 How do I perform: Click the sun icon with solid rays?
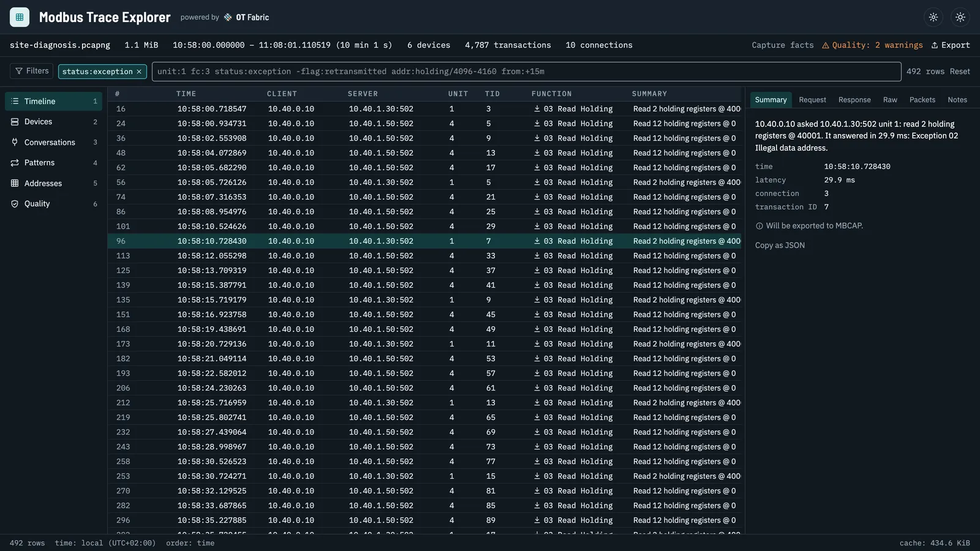960,17
